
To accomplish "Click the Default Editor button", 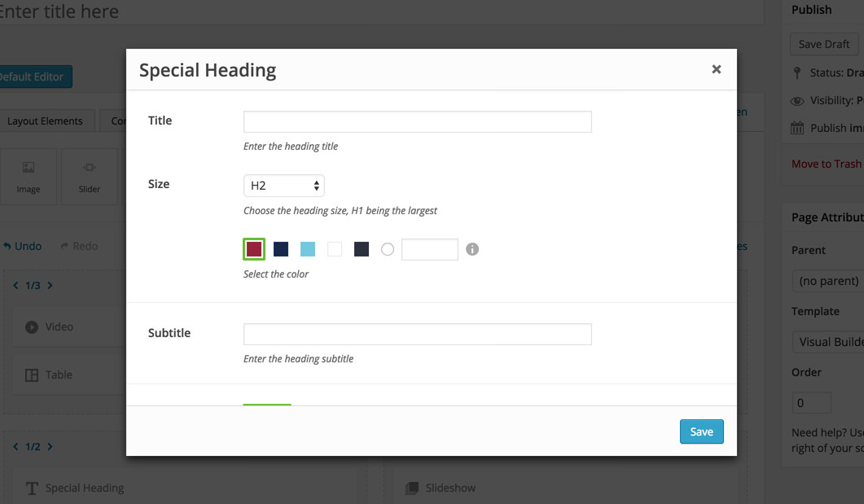I will [35, 77].
